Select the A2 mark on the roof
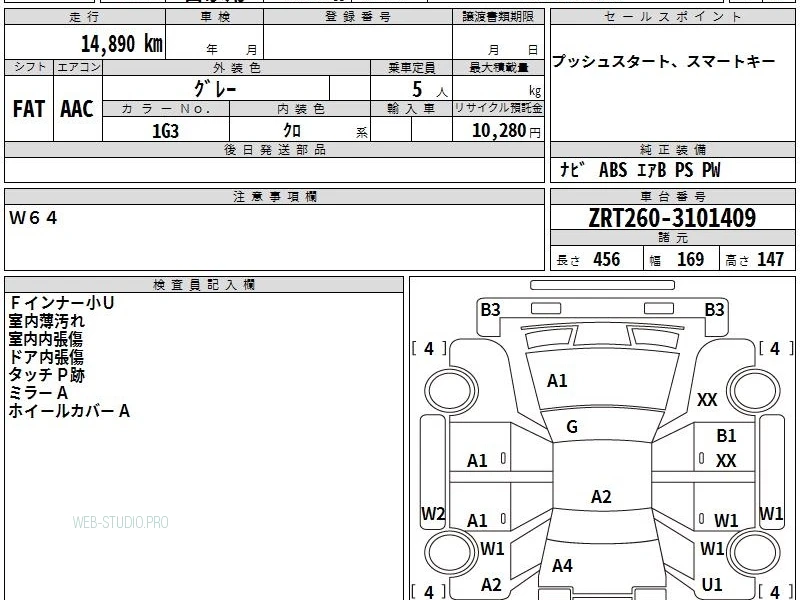Viewport: 800px width, 600px height. [x=601, y=496]
